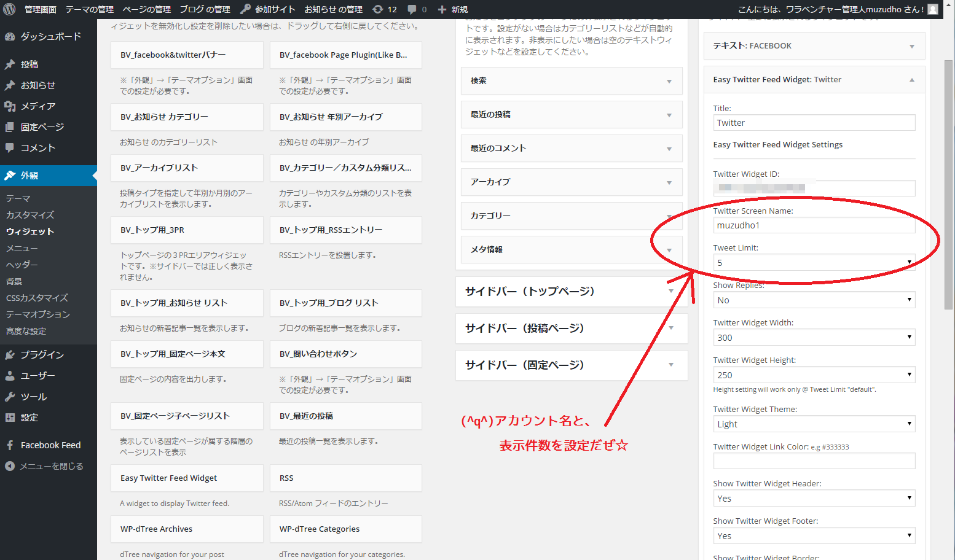
Task: Open the Twitter Widget Width dropdown
Action: coord(814,337)
